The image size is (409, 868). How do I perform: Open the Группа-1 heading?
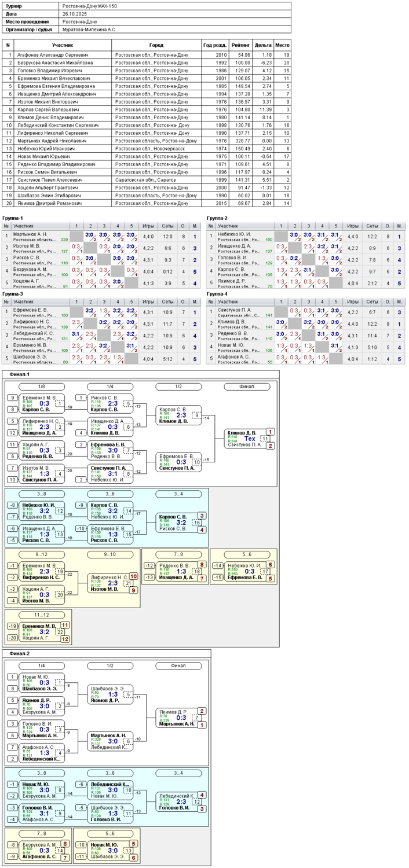pos(15,218)
